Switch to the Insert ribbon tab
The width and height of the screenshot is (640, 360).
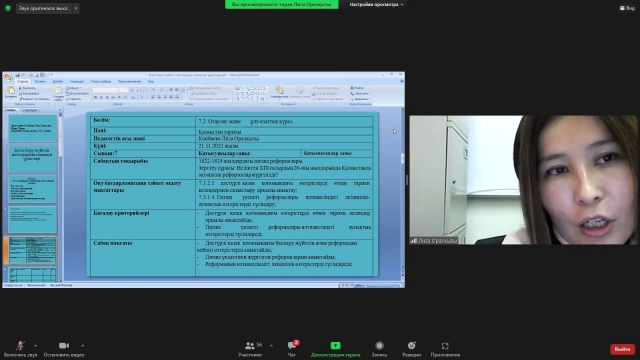(x=40, y=82)
